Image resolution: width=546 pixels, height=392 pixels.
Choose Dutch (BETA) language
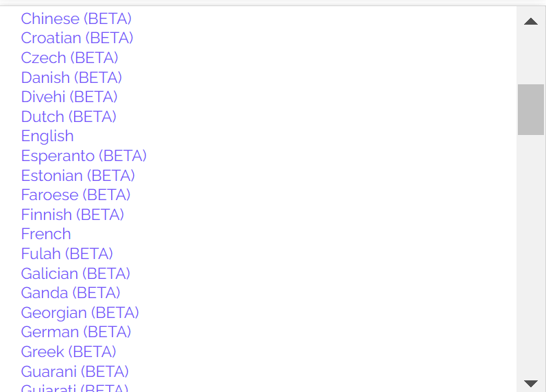[69, 117]
